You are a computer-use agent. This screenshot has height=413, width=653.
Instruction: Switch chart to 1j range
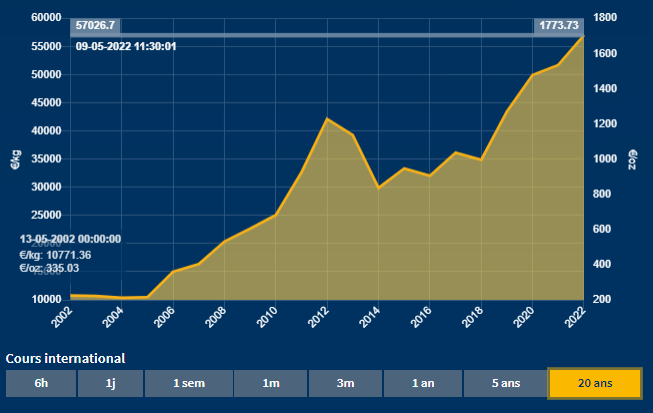[x=110, y=383]
